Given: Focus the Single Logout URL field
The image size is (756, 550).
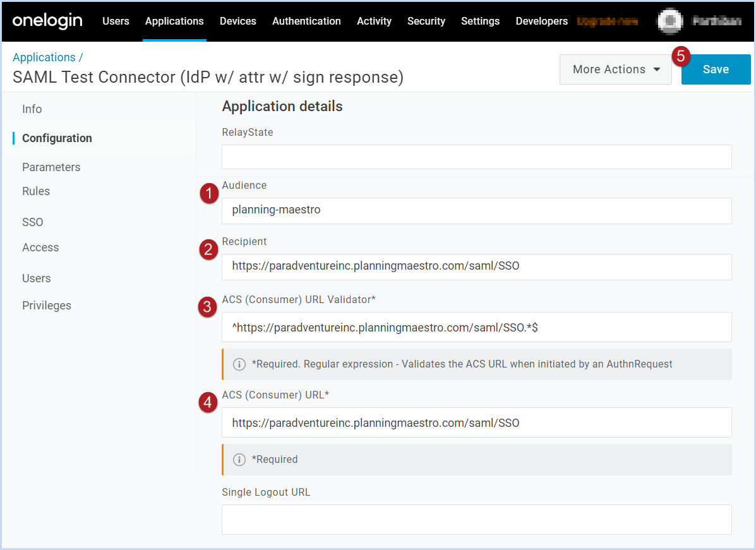Looking at the screenshot, I should click(x=476, y=519).
